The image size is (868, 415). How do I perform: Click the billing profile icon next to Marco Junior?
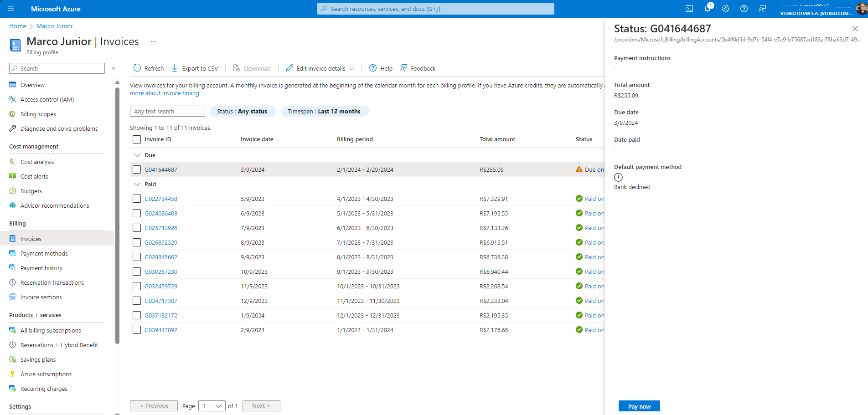[15, 45]
